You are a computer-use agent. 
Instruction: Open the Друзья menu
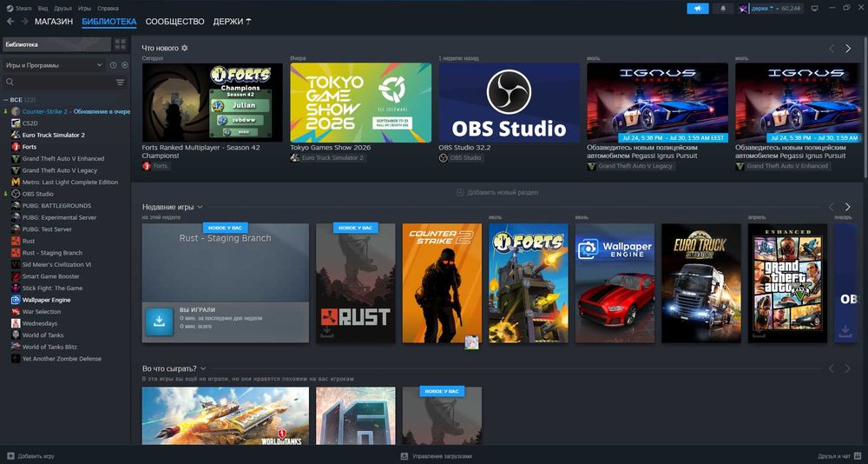click(62, 9)
